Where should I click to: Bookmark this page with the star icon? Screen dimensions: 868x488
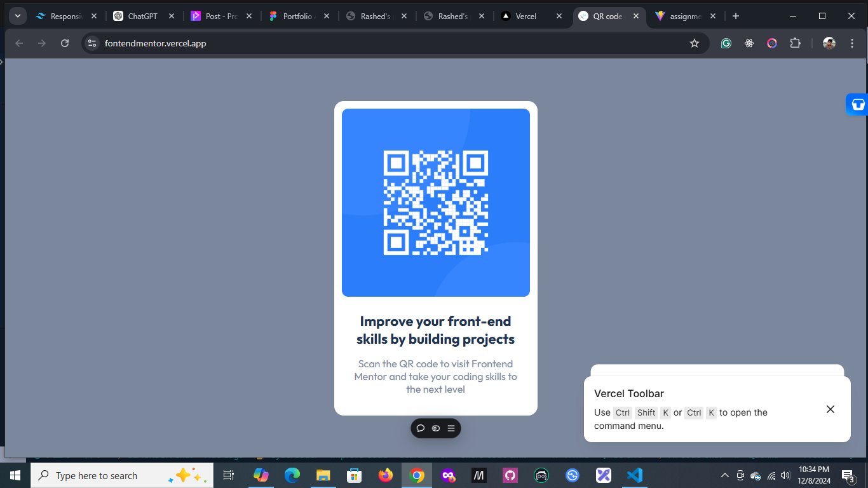[x=695, y=43]
